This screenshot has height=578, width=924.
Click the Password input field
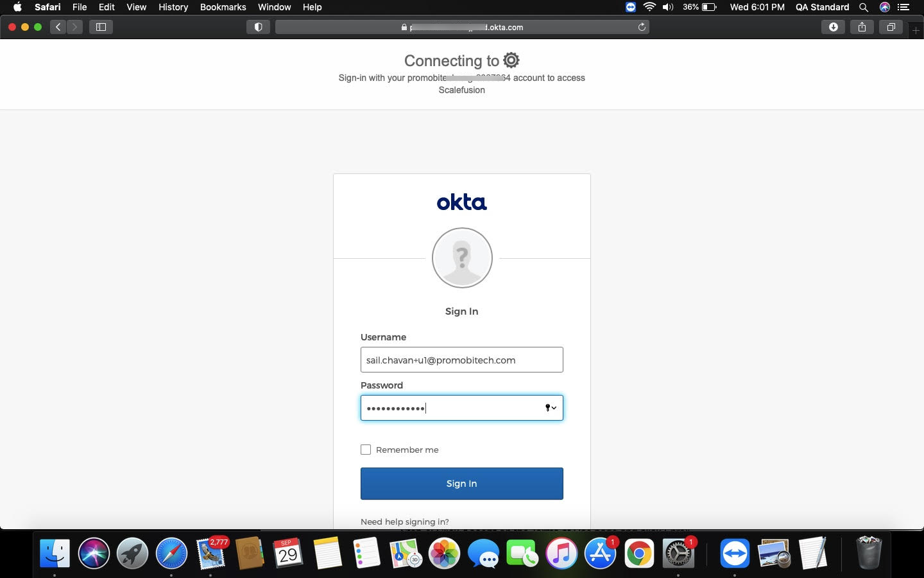click(461, 408)
